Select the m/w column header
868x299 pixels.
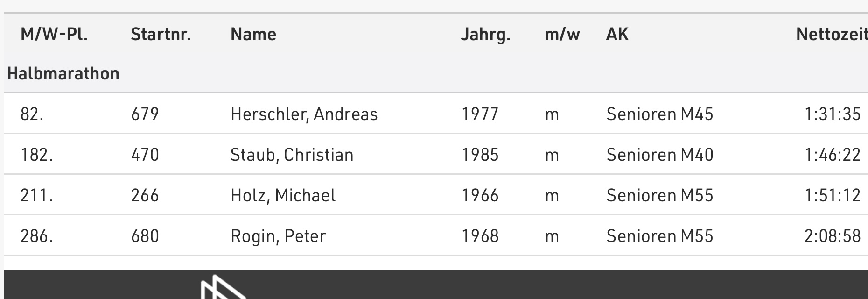click(562, 35)
